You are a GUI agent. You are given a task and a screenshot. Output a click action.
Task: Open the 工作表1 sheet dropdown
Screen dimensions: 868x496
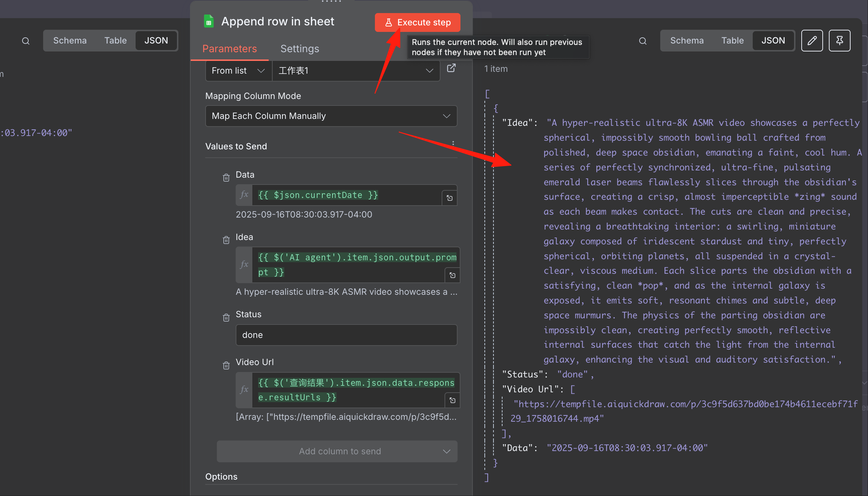[x=356, y=71]
